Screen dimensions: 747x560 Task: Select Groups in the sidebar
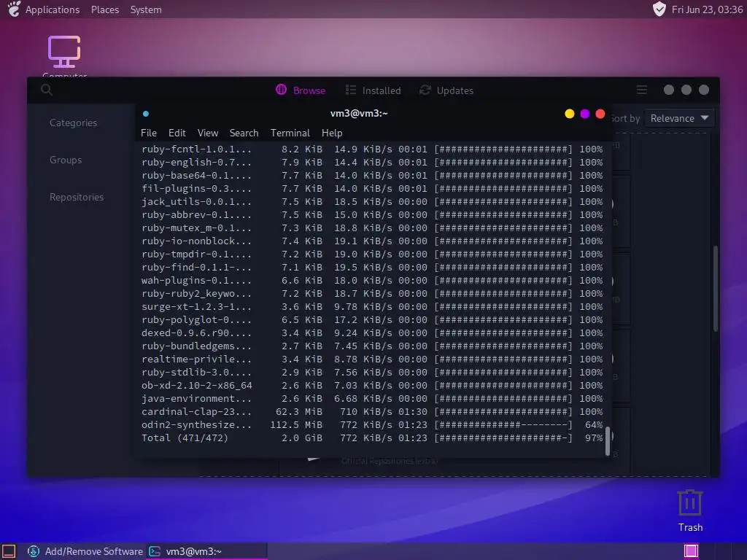click(x=66, y=160)
